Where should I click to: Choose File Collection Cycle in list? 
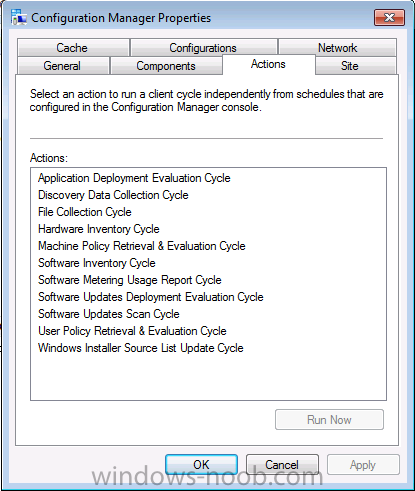(85, 212)
